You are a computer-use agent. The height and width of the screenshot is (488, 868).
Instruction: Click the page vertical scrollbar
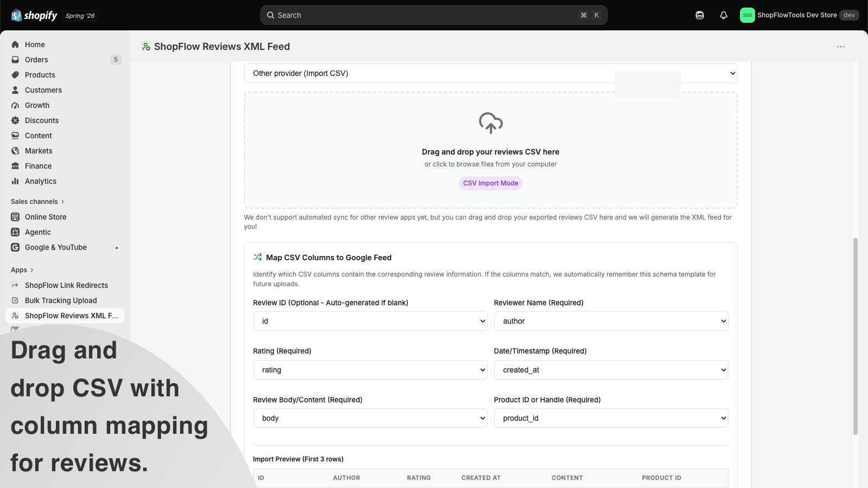856,336
